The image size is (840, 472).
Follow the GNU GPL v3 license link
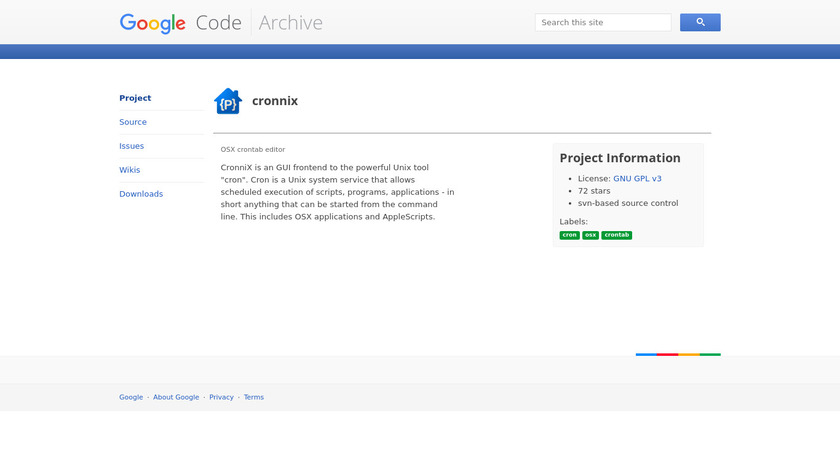[637, 178]
